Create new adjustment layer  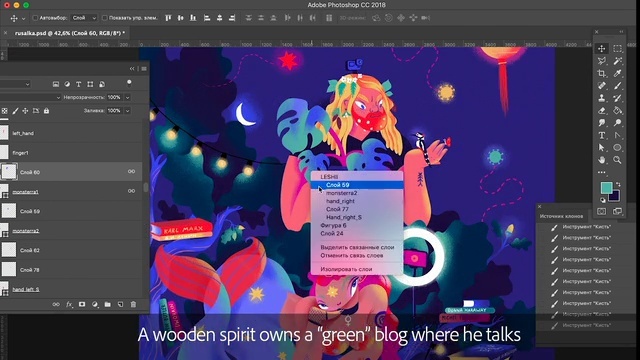coord(95,304)
